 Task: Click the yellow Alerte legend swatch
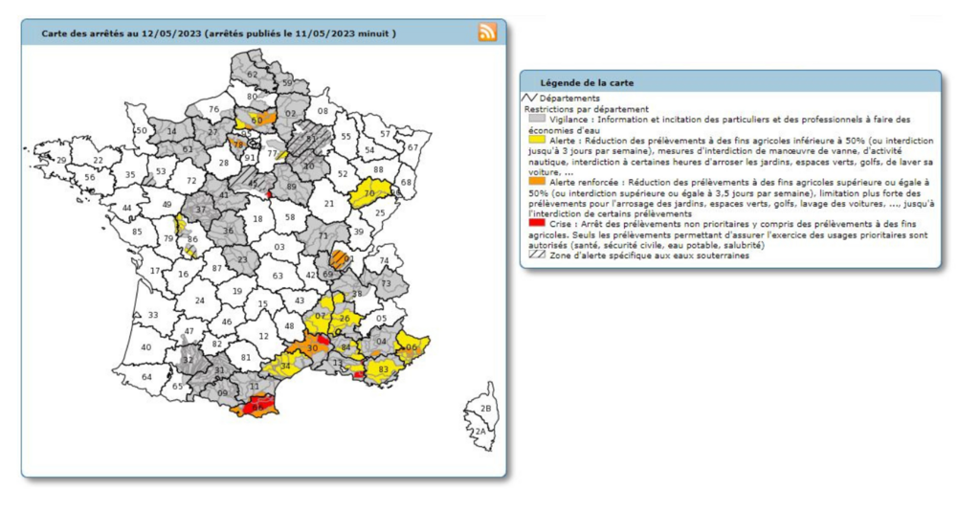point(534,141)
